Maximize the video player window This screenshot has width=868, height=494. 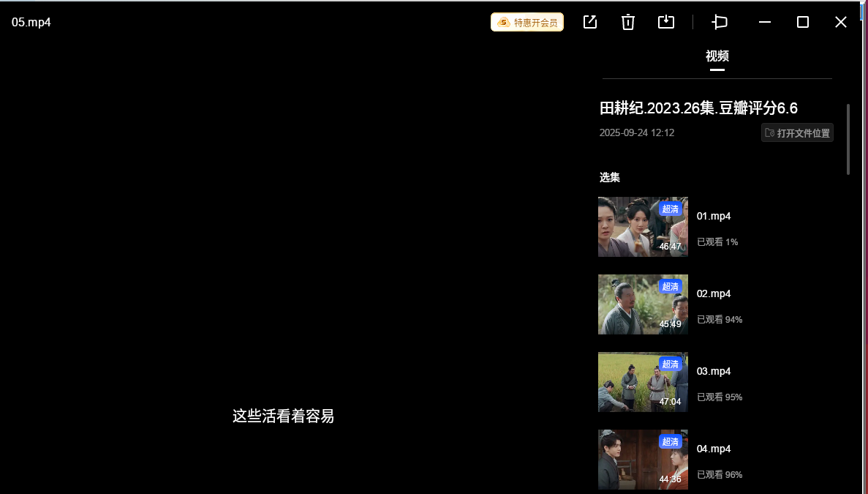802,22
